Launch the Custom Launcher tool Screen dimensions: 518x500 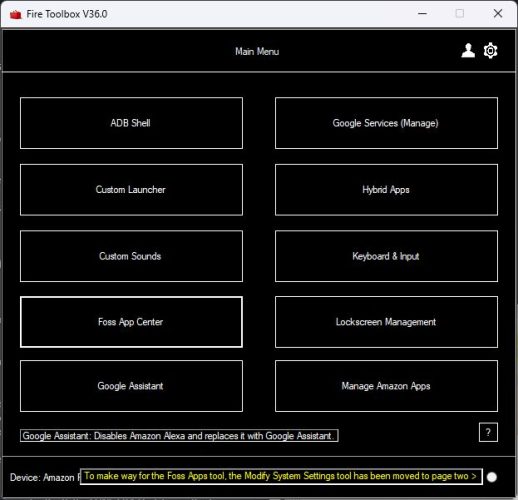pos(131,190)
